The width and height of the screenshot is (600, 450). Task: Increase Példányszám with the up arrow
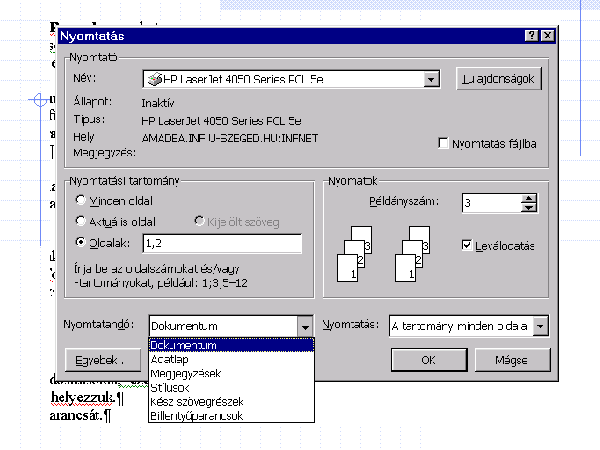528,198
